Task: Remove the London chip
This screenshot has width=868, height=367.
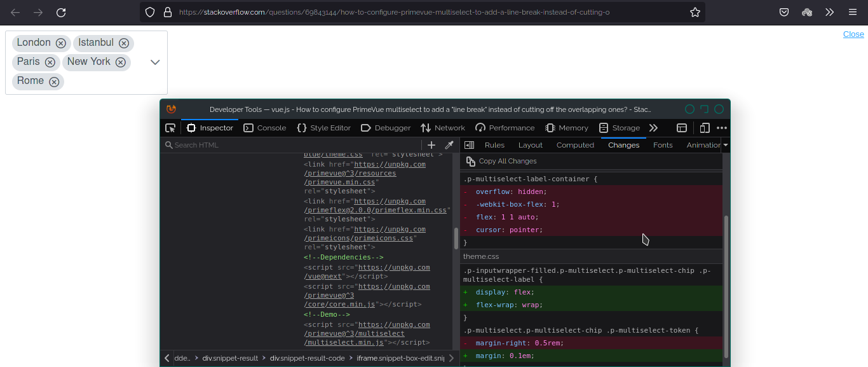Action: [x=60, y=43]
